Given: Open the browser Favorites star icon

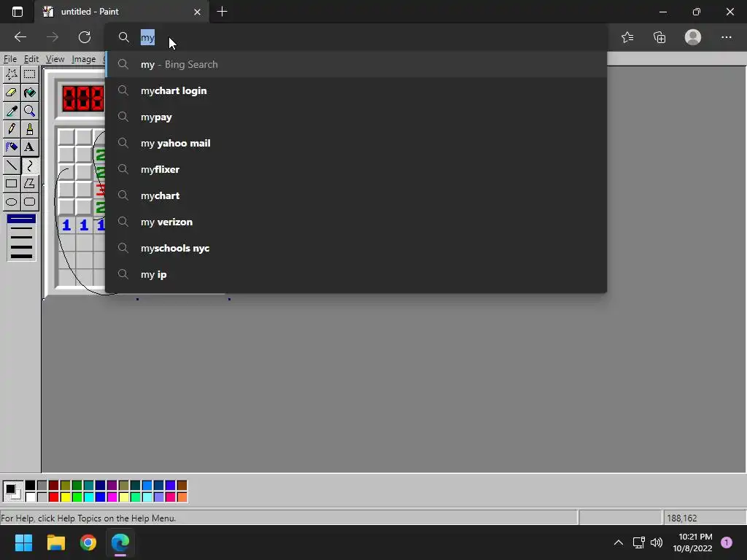Looking at the screenshot, I should coord(627,37).
